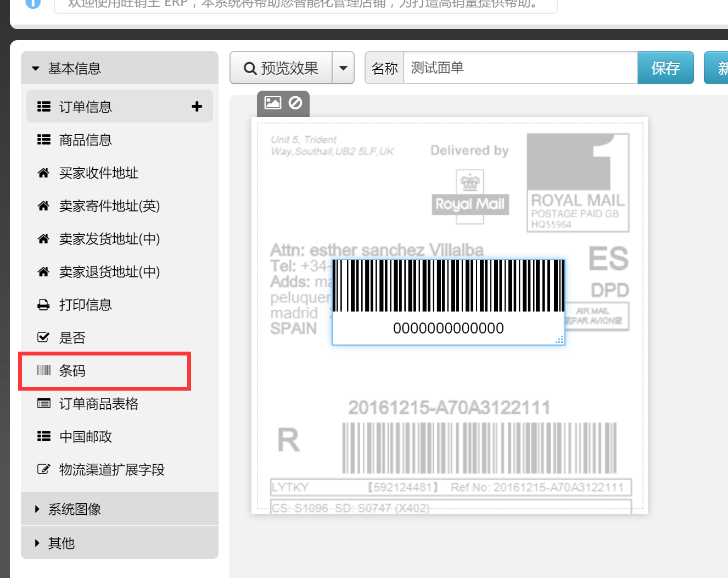
Task: Click the image icon above the label
Action: (273, 103)
